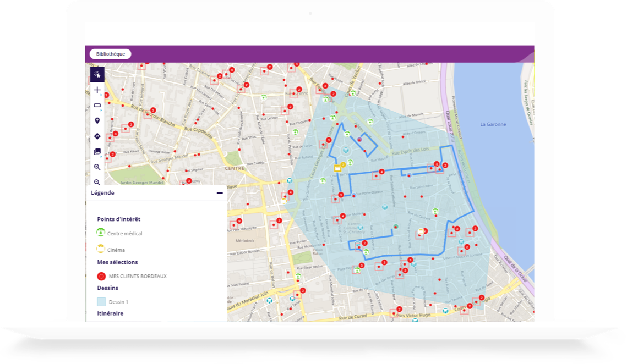The image size is (627, 364).
Task: Collapse the Légende panel with minus button
Action: click(220, 192)
